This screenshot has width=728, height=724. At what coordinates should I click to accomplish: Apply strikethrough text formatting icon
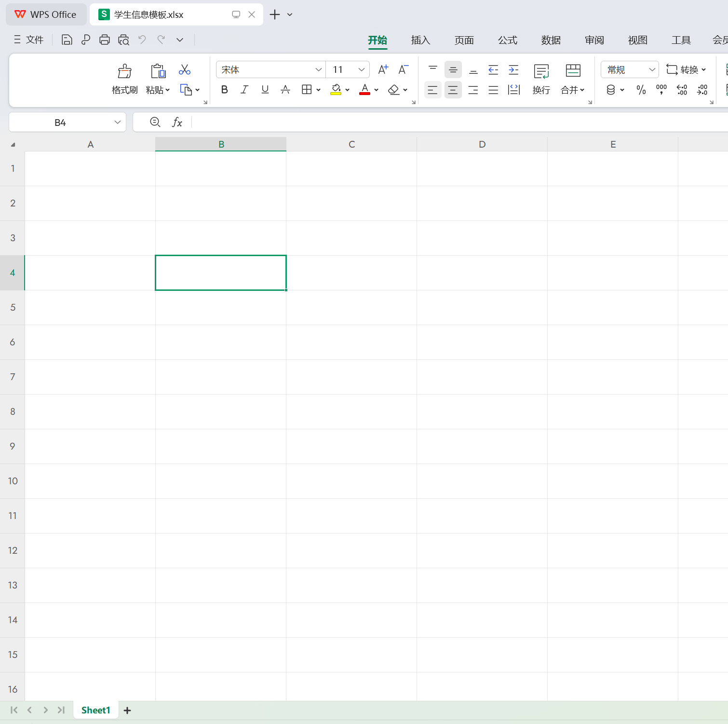point(285,90)
